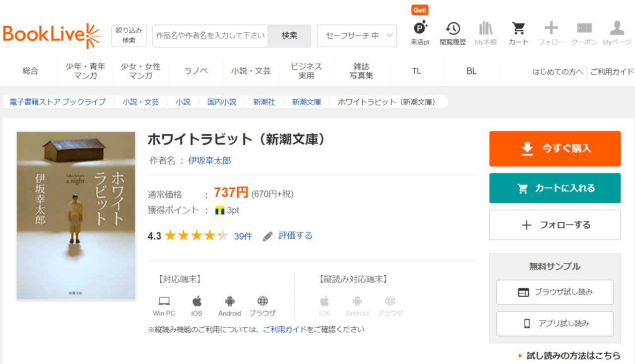Select the 雑誌写真集 tab
The image size is (635, 364).
pos(362,71)
